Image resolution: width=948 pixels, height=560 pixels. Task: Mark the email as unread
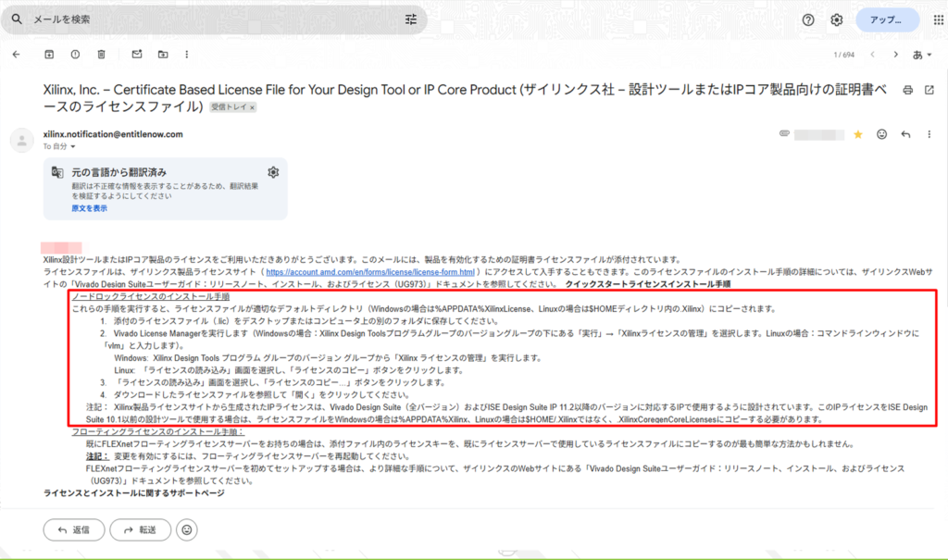(137, 55)
